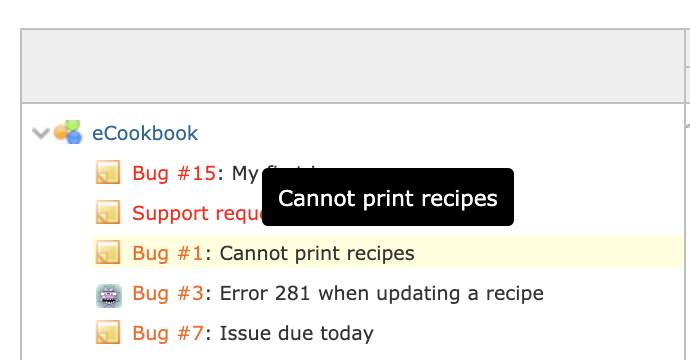This screenshot has width=690, height=360.
Task: Open the Bug #15 issue link
Action: click(x=174, y=173)
